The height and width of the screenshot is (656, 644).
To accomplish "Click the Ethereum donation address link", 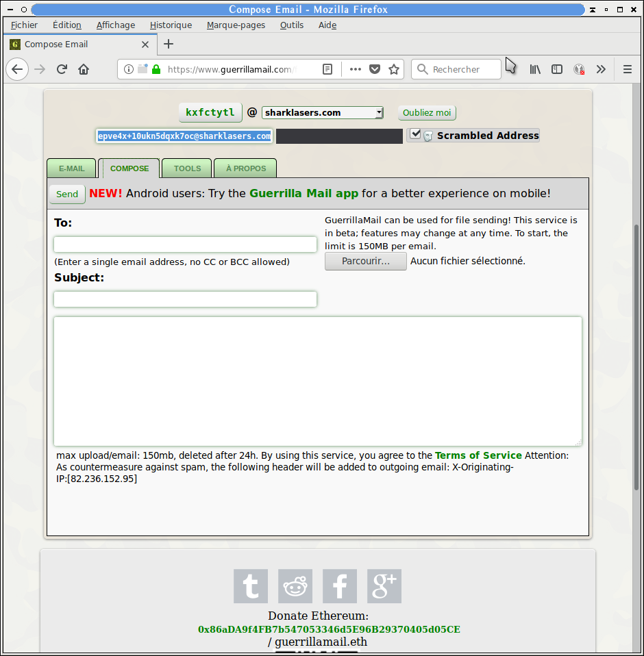I will coord(329,629).
